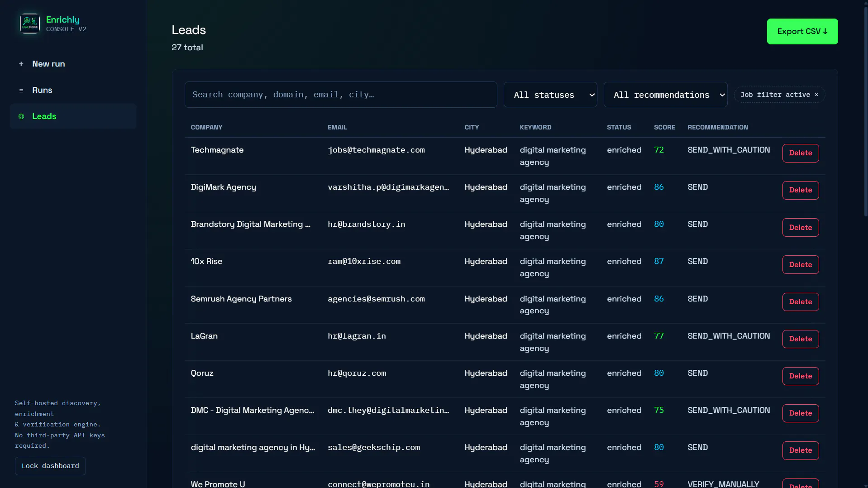Click the Techmagnate company name

(217, 150)
